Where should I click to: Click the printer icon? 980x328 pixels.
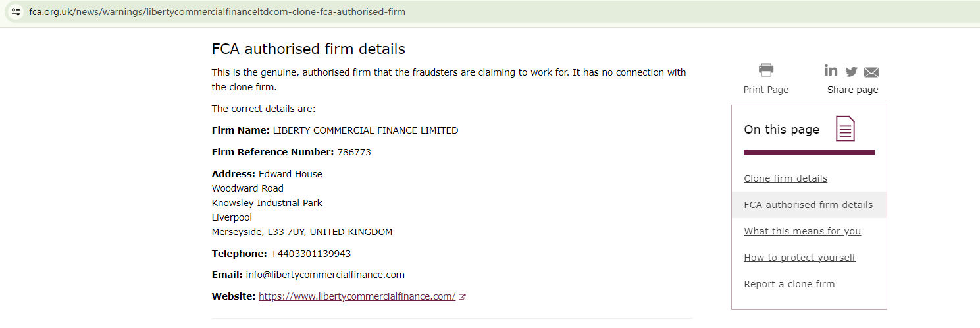[766, 70]
